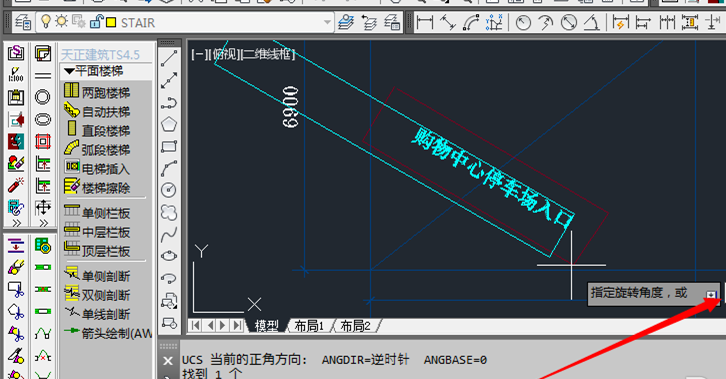Select the Linear dimension tool
The width and height of the screenshot is (726, 379).
[x=425, y=22]
